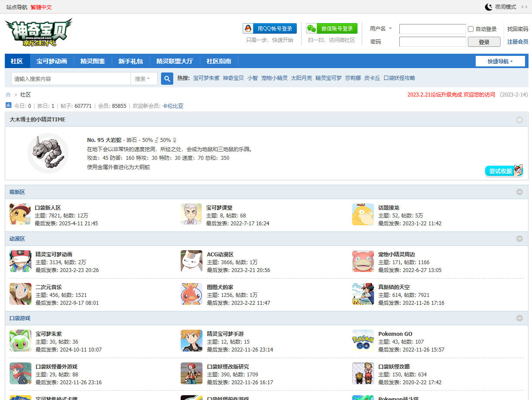Click the blue magnifier search button
Screen dimensions: 532x400
pyautogui.click(x=167, y=79)
